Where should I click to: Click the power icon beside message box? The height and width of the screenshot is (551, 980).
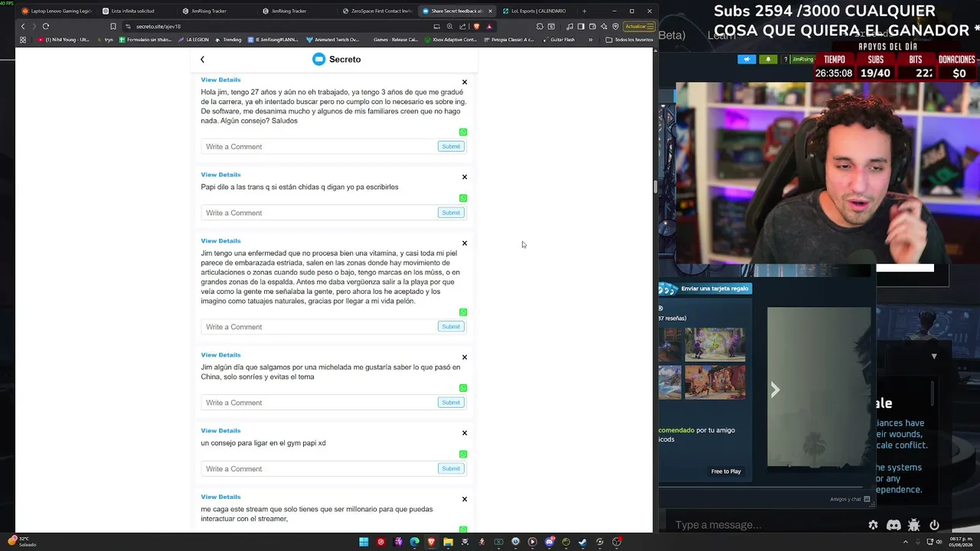pyautogui.click(x=934, y=525)
